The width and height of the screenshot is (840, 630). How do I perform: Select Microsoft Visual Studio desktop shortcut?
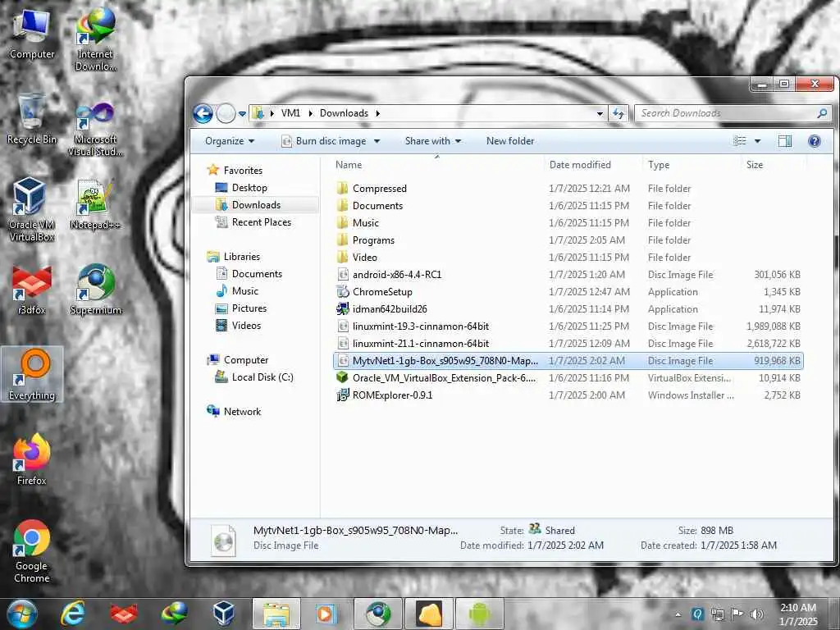point(95,129)
